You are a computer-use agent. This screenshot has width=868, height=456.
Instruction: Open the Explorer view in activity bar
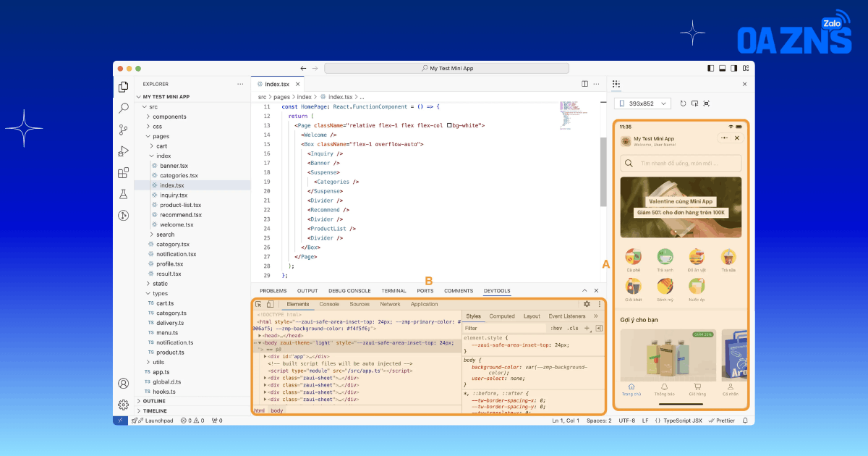tap(124, 86)
